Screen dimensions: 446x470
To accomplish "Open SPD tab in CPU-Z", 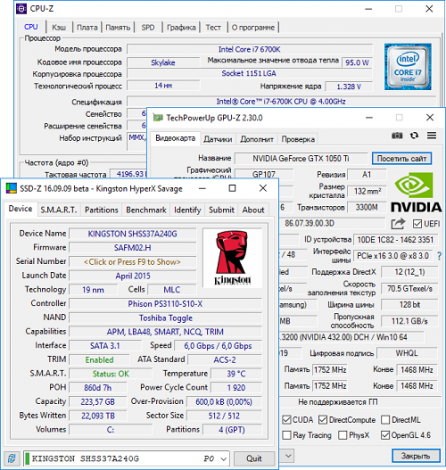I will click(148, 27).
